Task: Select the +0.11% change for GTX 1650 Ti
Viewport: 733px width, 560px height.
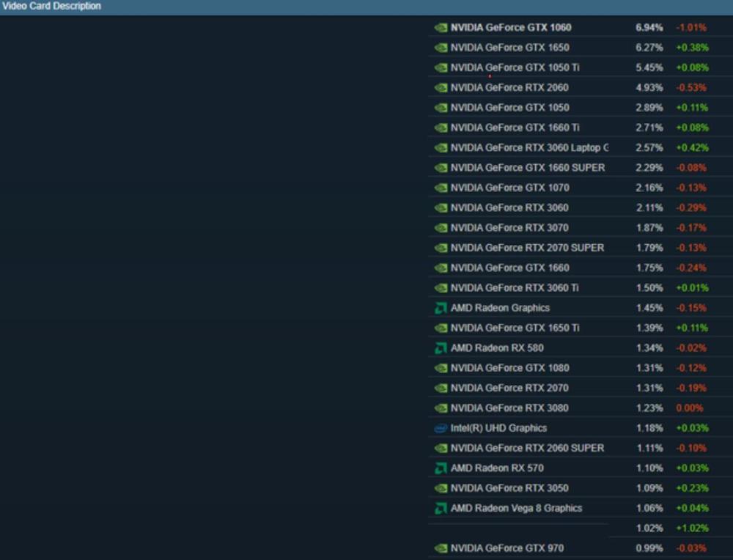Action: point(693,328)
